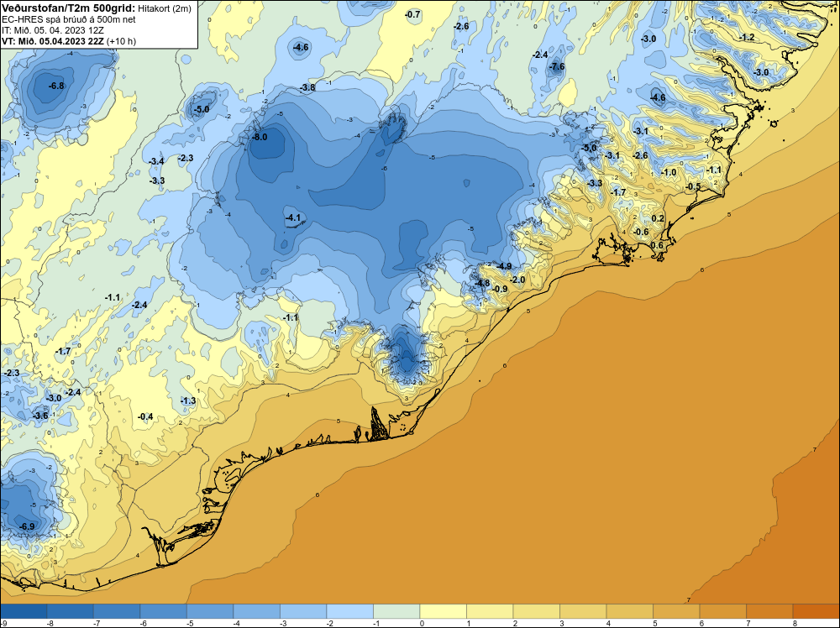This screenshot has height=628, width=840.
Task: Click the -8.0 temperature label on the glacier
Action: pyautogui.click(x=260, y=137)
